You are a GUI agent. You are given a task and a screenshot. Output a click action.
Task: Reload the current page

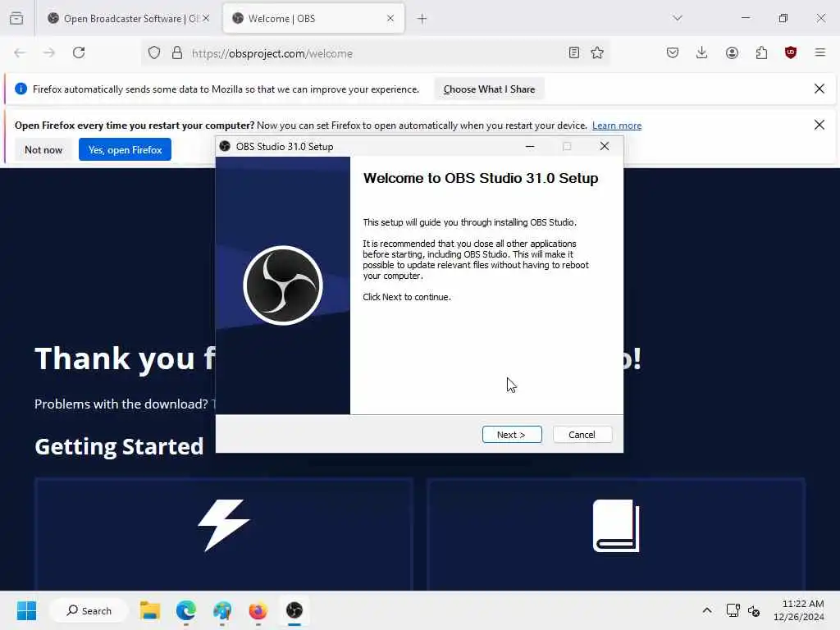(79, 52)
